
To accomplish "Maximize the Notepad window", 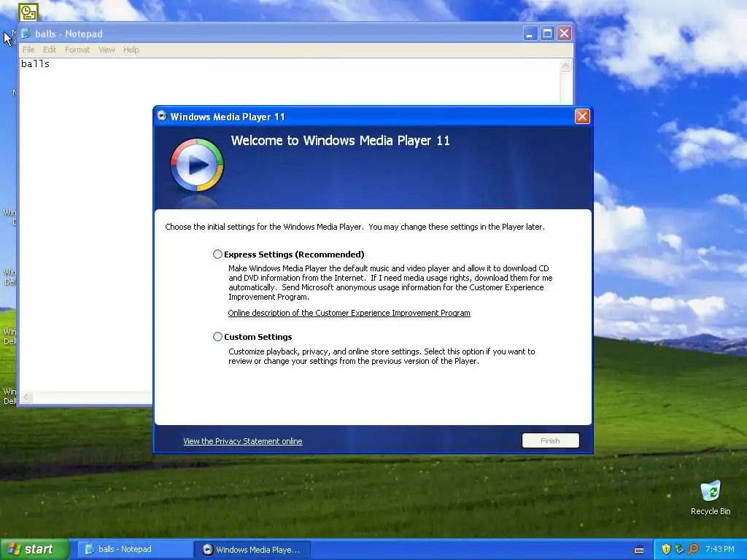I will [x=547, y=34].
